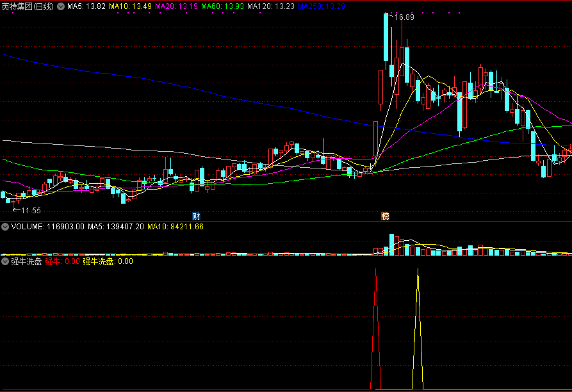Click the tall cyan candle at 16.89 peak
The width and height of the screenshot is (572, 392).
[386, 37]
